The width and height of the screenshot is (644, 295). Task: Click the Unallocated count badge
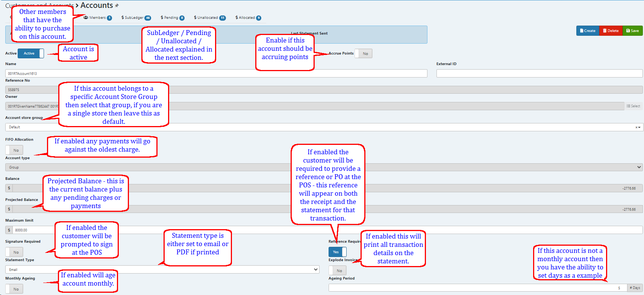coord(223,18)
